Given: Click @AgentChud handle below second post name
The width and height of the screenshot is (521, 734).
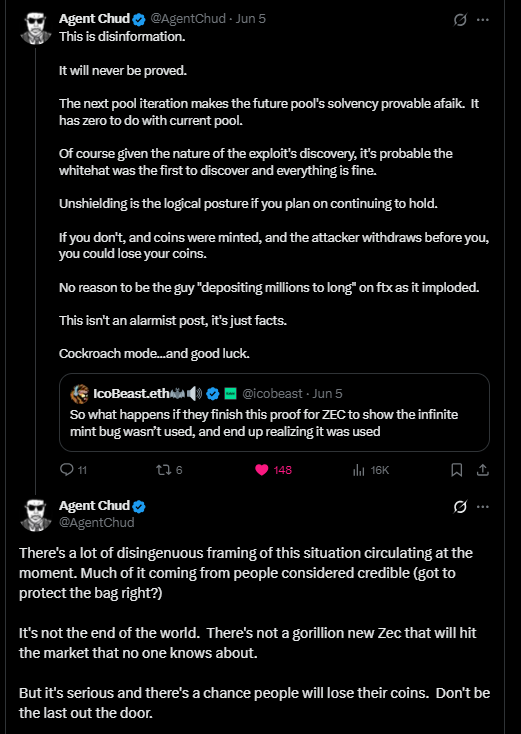Looking at the screenshot, I should tap(96, 522).
